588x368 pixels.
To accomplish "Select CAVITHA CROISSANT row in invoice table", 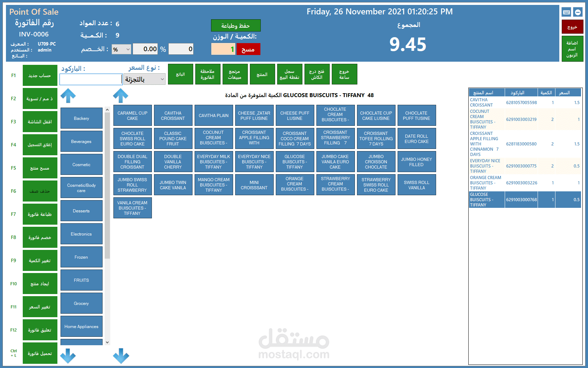I will [525, 102].
